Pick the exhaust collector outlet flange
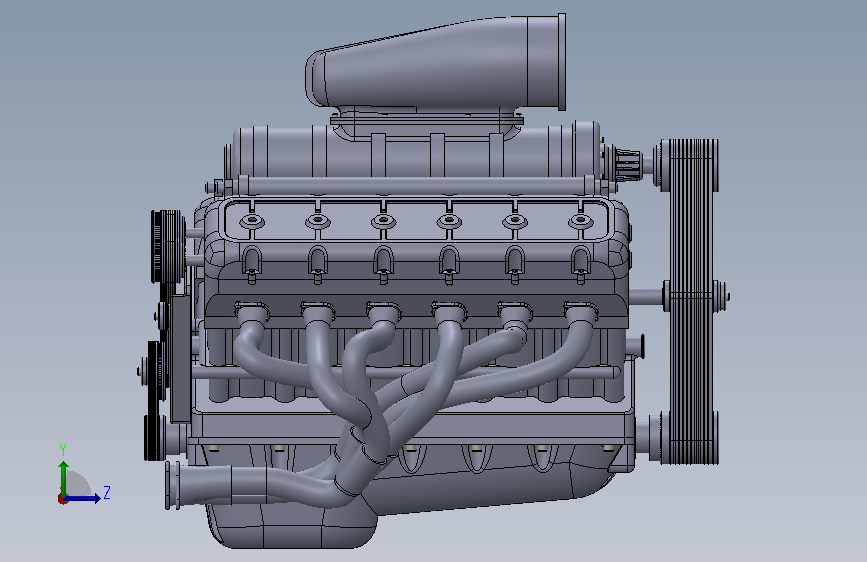Screen dimensions: 867x562 click(x=173, y=486)
